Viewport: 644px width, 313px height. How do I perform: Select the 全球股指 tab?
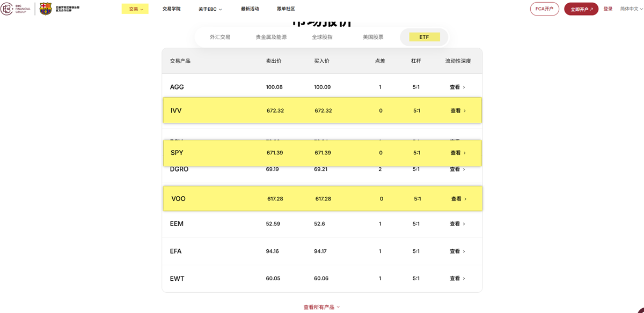tap(322, 37)
